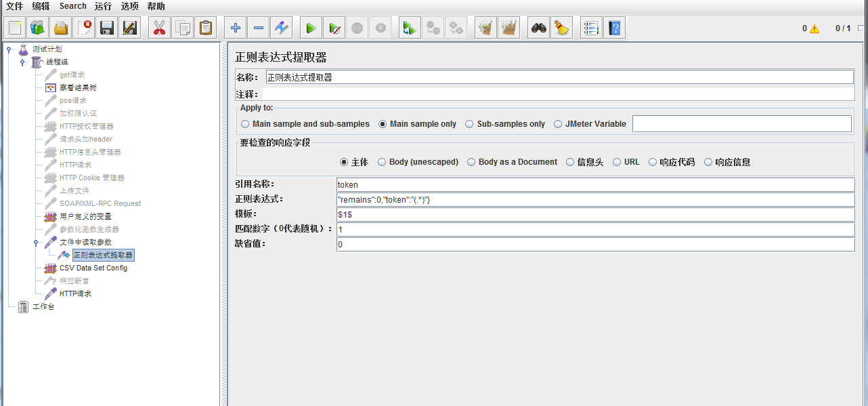Click the 注释 comment field
This screenshot has height=406, width=868.
click(558, 94)
